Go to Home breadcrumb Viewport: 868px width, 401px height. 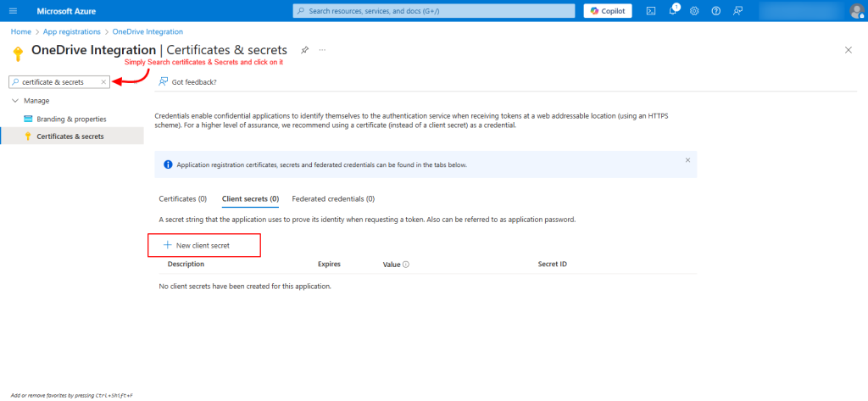pyautogui.click(x=21, y=31)
